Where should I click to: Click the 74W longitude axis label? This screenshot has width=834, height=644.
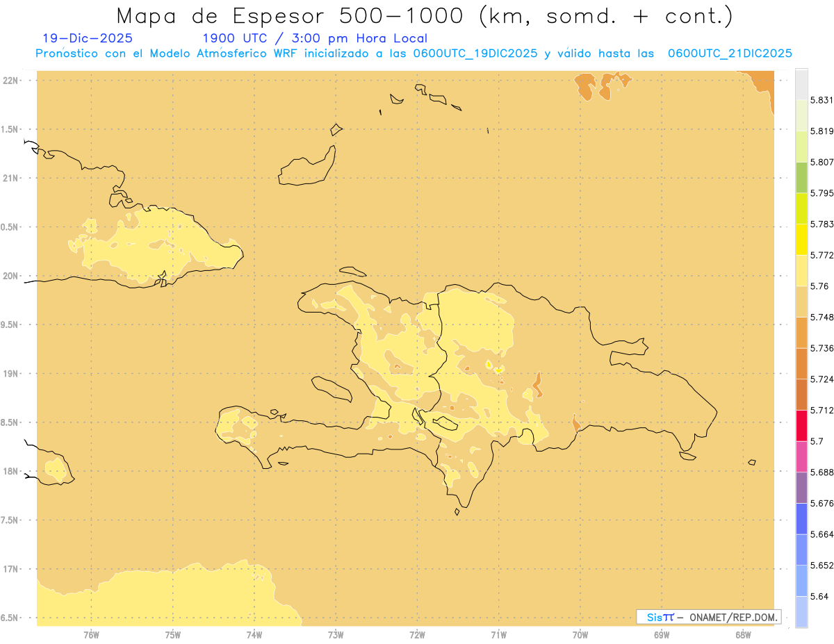click(x=254, y=634)
